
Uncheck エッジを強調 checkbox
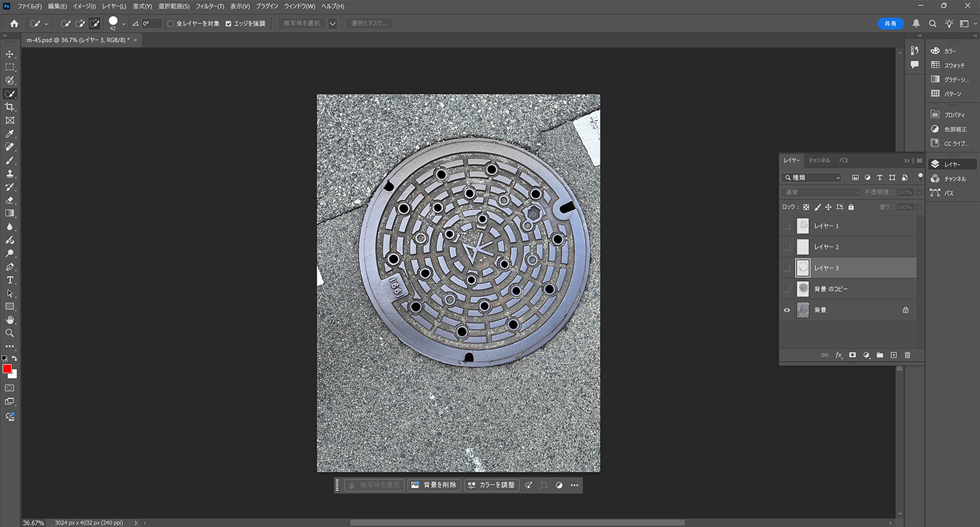click(x=228, y=24)
